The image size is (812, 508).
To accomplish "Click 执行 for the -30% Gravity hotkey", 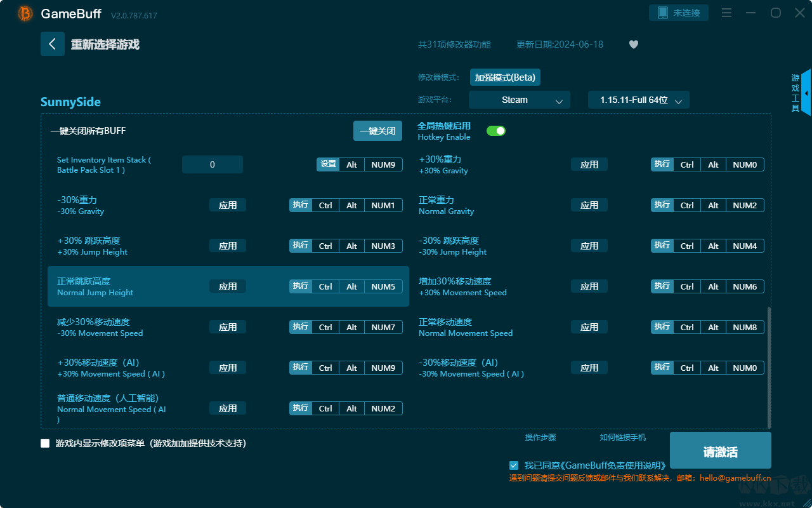I will click(301, 205).
